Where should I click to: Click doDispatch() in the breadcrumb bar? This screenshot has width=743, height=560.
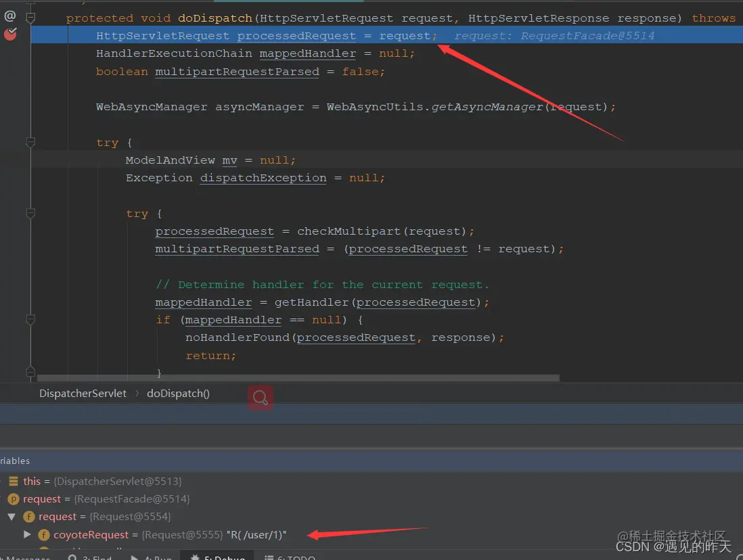click(x=178, y=393)
